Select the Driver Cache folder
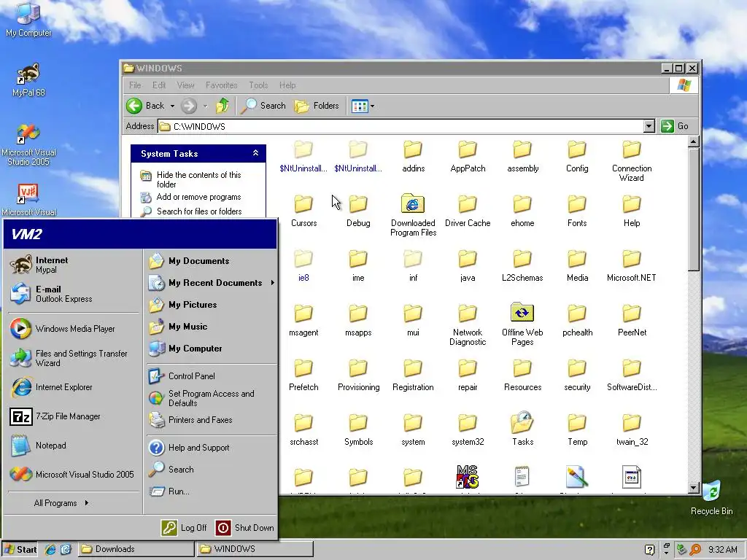 [x=468, y=211]
